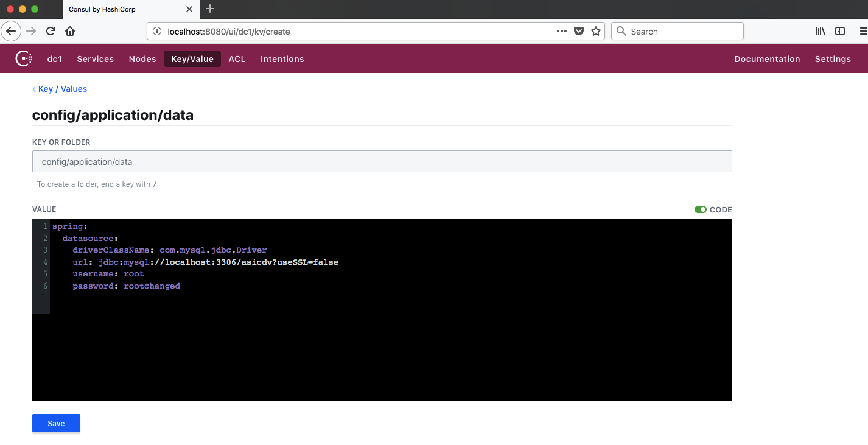
Task: Click the jdbc url line in editor
Action: click(x=206, y=262)
